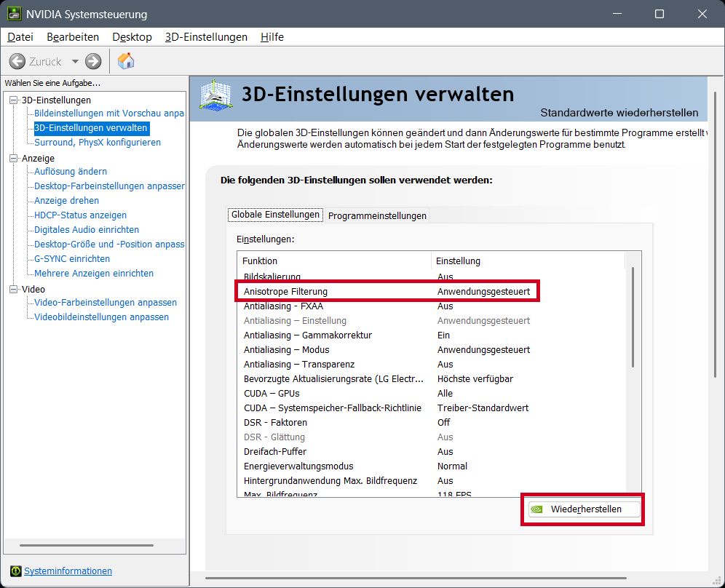Screen dimensions: 725x588
Task: Click the system information icon
Action: pos(16,571)
